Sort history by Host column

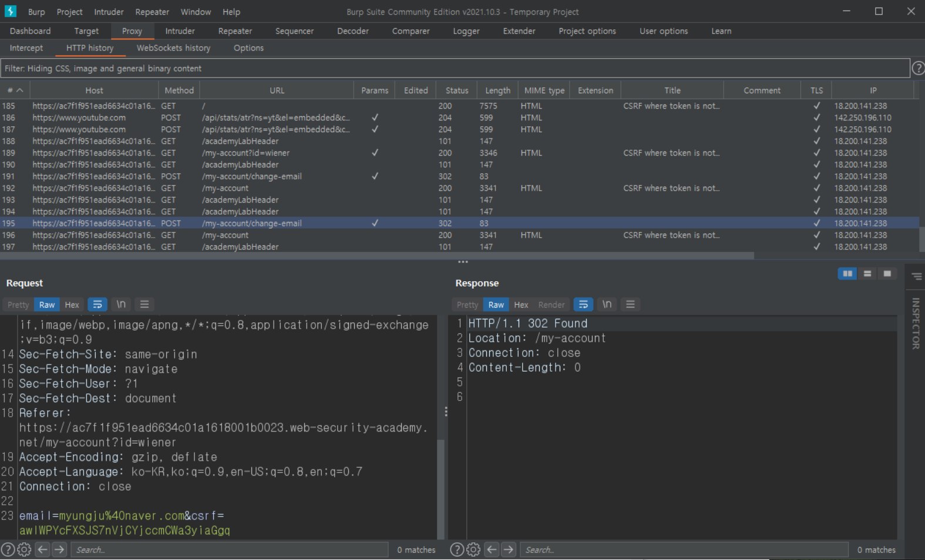[x=94, y=90]
